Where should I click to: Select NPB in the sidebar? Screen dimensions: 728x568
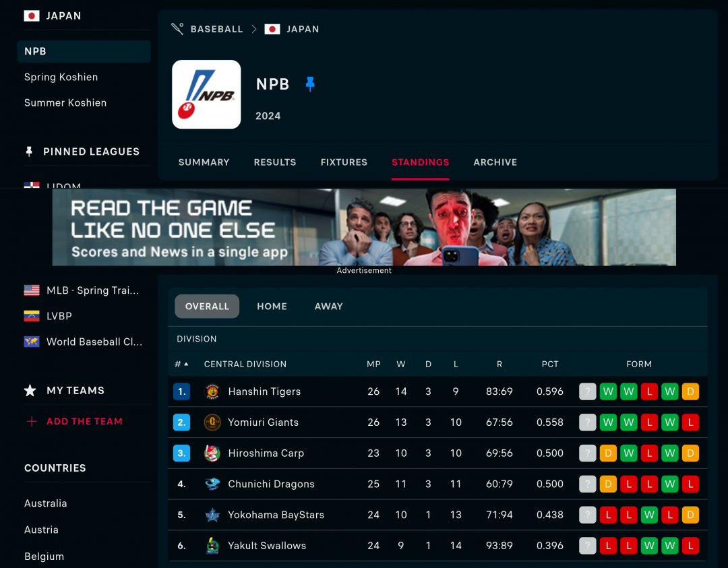point(84,51)
